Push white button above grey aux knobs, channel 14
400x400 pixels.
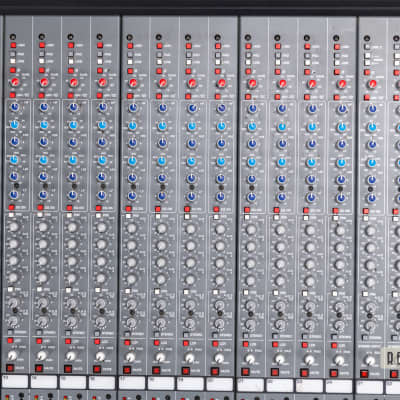point(40,215)
